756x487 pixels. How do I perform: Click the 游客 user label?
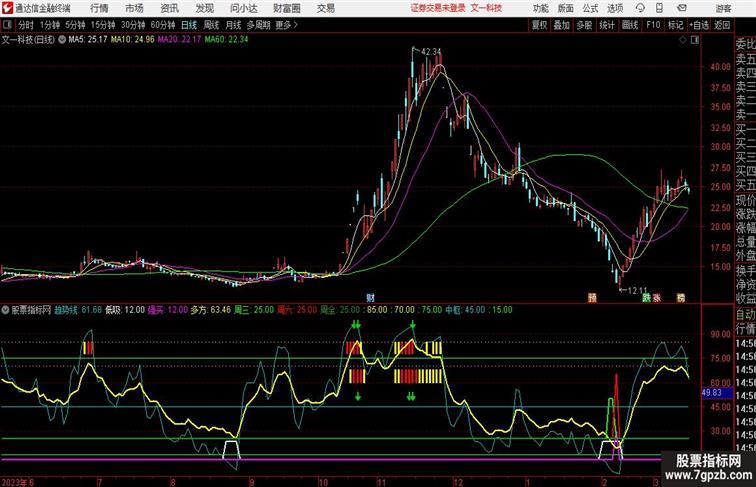(723, 8)
